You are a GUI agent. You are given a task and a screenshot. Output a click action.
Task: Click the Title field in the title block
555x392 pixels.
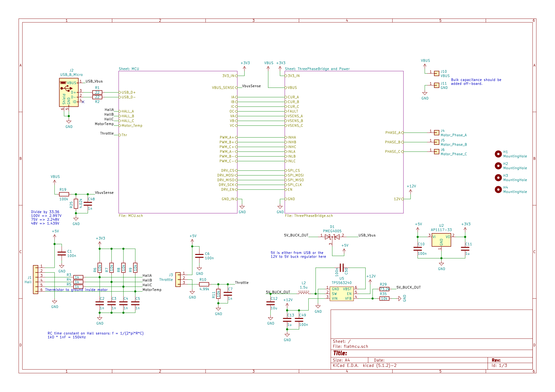[x=340, y=353]
